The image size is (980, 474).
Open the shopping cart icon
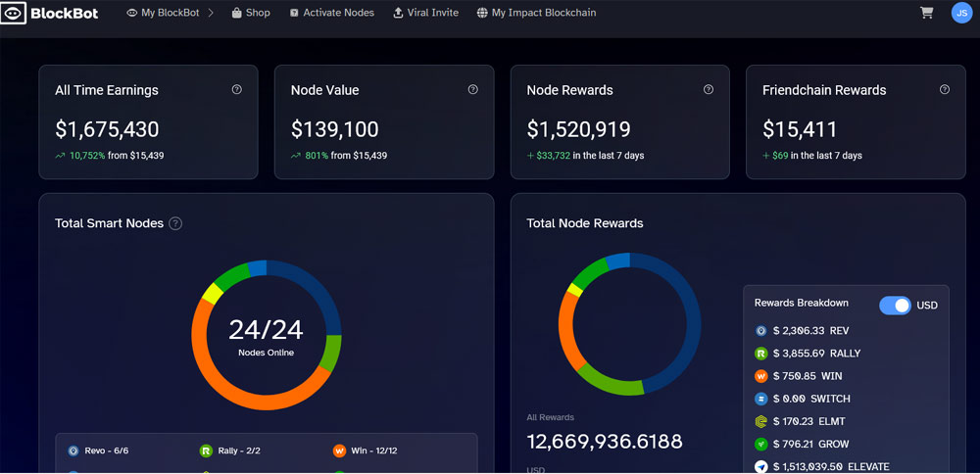click(x=926, y=13)
